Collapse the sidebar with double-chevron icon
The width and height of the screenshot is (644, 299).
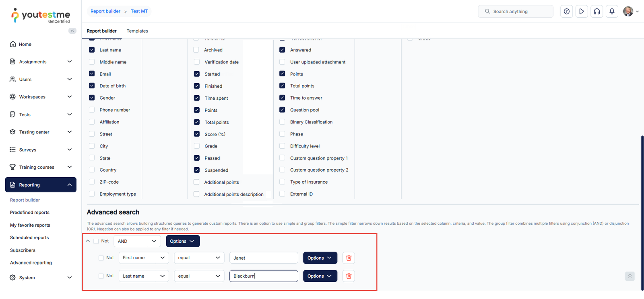point(72,31)
